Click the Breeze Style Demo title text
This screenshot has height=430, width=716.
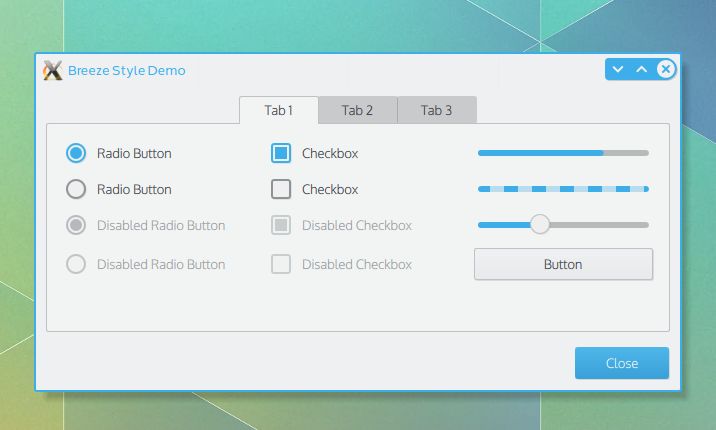point(126,71)
